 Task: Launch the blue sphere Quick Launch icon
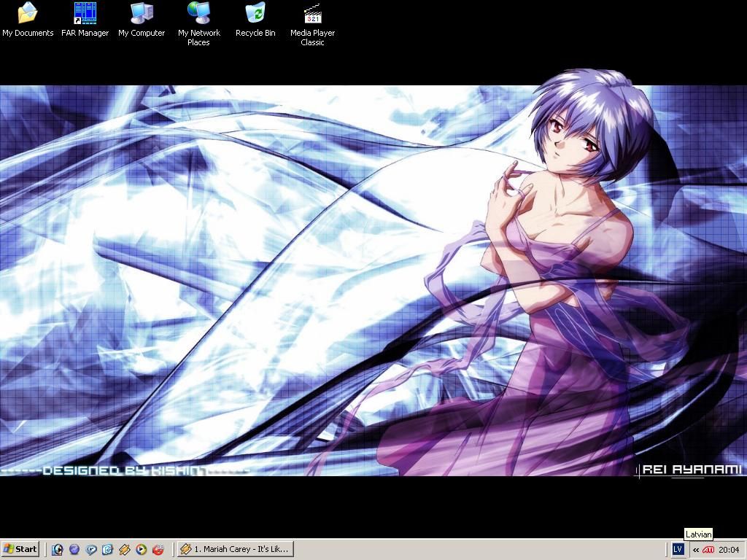pos(74,550)
